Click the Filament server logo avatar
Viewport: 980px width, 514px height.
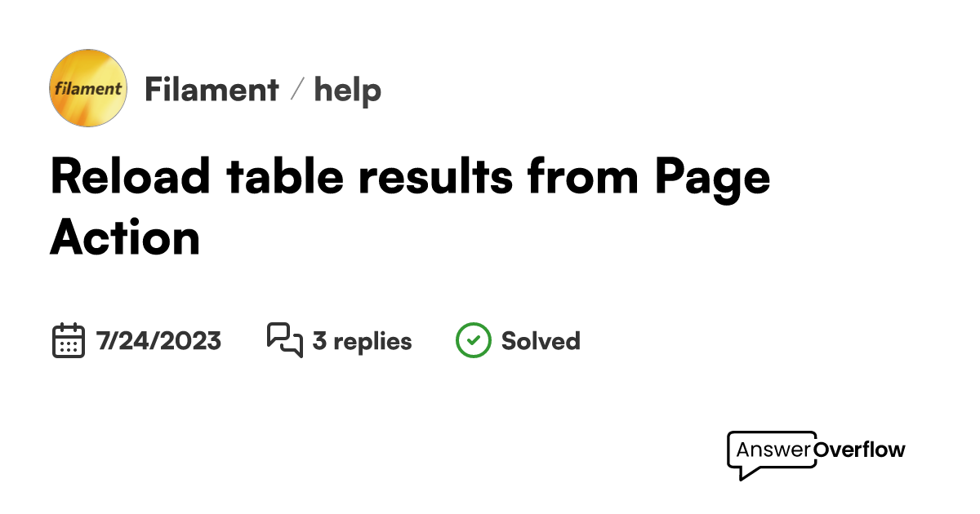pyautogui.click(x=88, y=88)
